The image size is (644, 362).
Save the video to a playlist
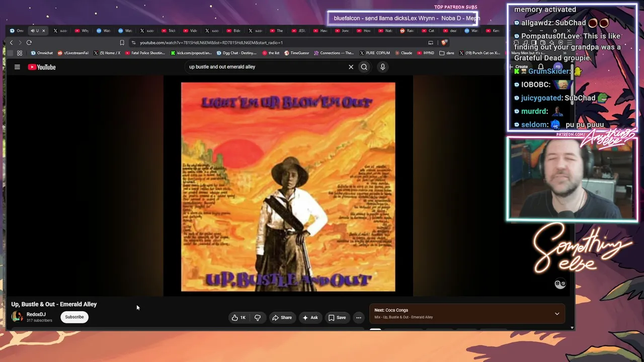(337, 317)
